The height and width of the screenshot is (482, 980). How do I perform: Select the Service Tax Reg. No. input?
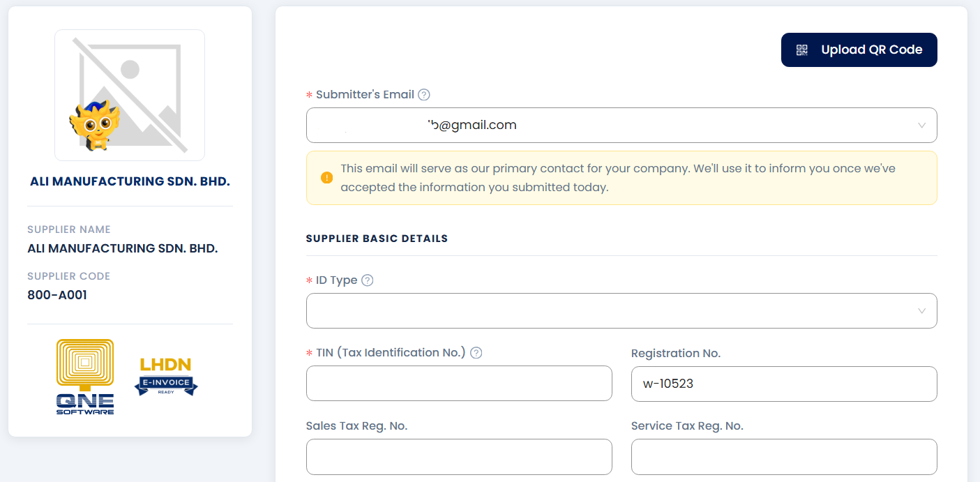pos(784,457)
